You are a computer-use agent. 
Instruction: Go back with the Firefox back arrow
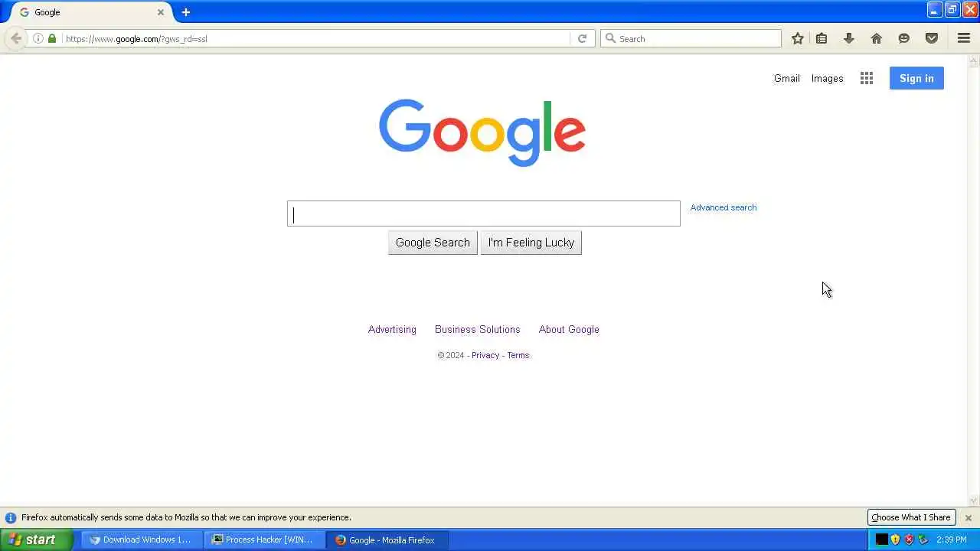point(16,38)
